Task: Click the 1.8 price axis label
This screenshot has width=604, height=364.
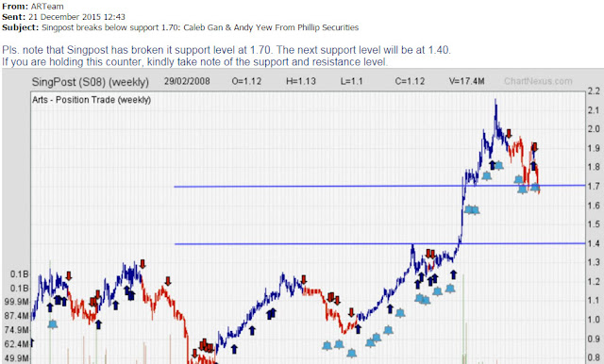Action: click(594, 167)
